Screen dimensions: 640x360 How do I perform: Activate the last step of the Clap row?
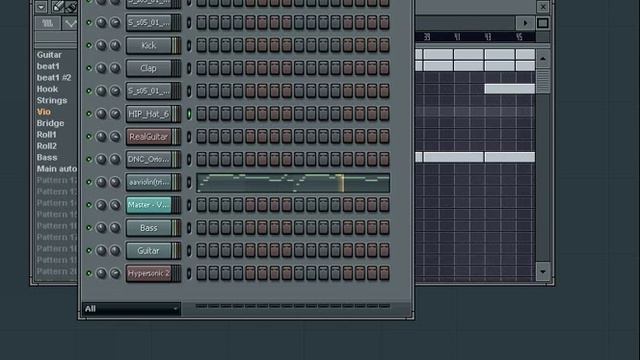click(384, 68)
